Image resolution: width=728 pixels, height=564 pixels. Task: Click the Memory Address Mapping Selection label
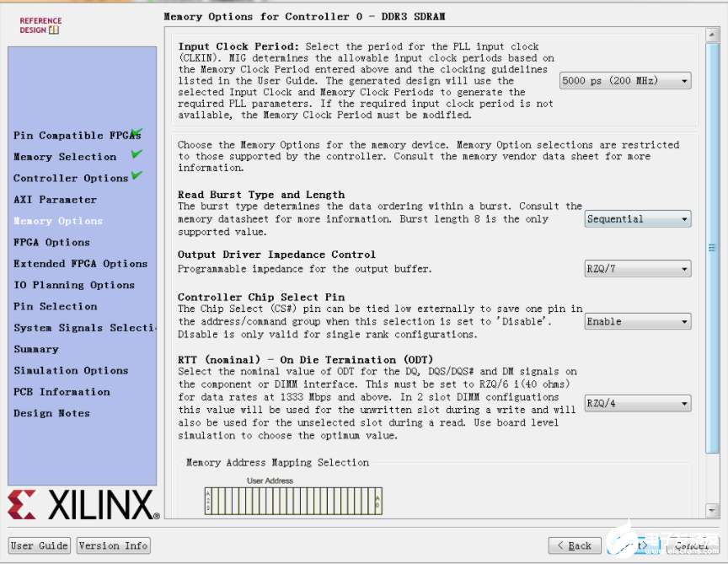pos(278,462)
